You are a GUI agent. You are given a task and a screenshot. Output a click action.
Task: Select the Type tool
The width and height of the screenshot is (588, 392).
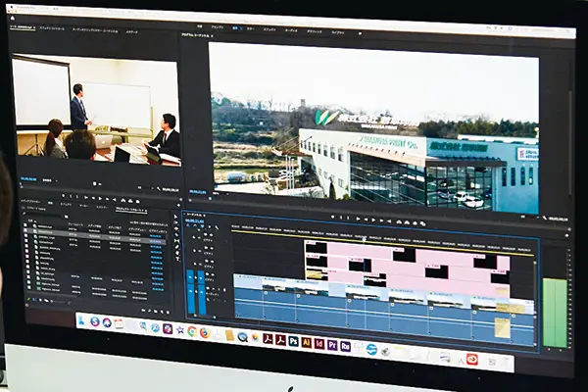click(x=177, y=259)
